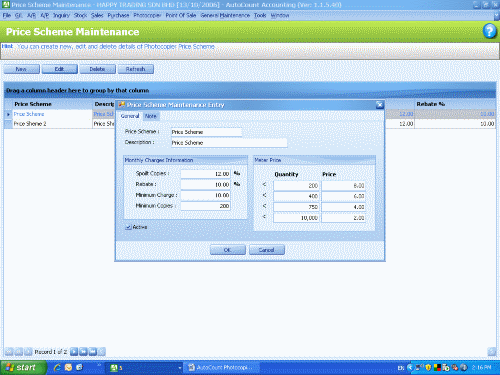Jump to last record navigator button
This screenshot has width=500, height=375.
pyautogui.click(x=93, y=351)
